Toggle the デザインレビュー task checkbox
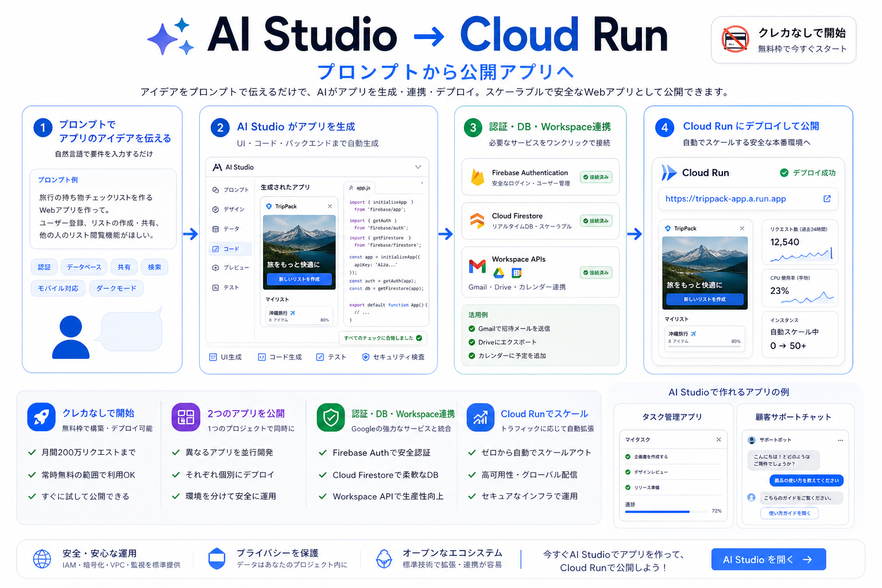The height and width of the screenshot is (588, 882). (628, 472)
